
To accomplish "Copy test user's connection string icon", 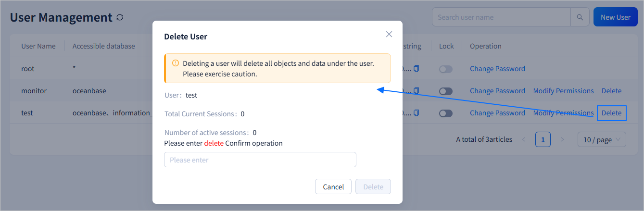I will tap(417, 113).
